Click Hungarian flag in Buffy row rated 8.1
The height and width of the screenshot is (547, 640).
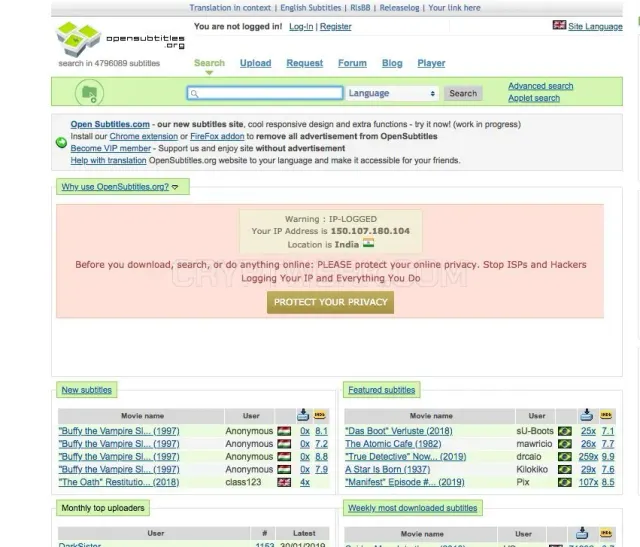[x=284, y=431]
